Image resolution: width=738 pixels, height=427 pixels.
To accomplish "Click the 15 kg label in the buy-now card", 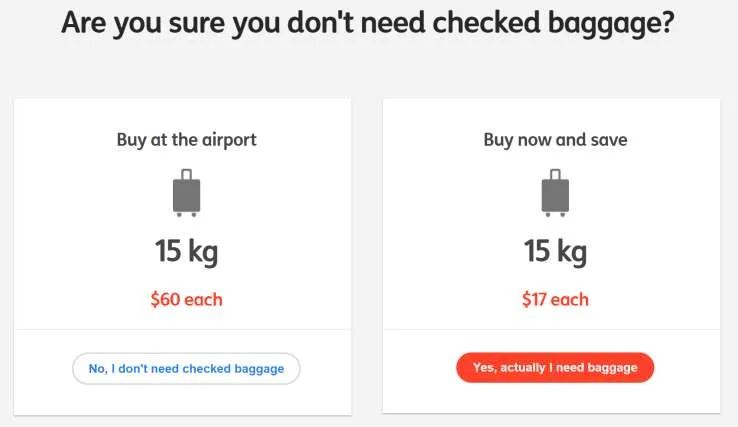I will click(555, 250).
